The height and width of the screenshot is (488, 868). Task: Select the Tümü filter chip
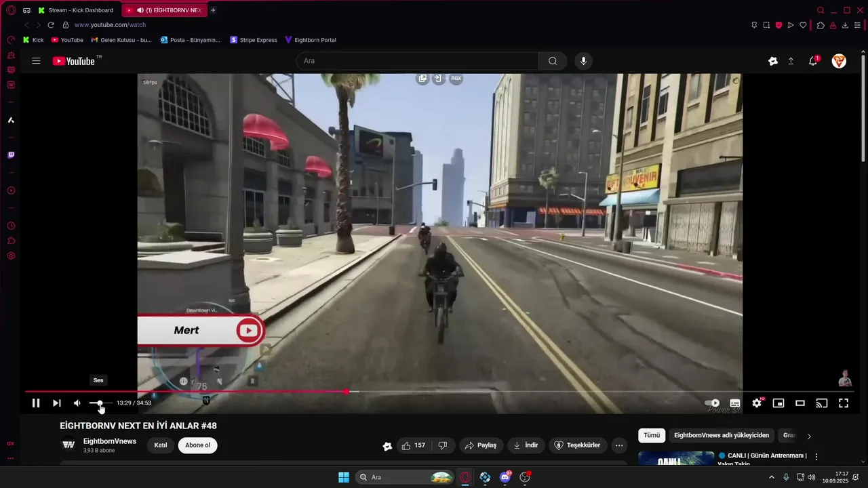[652, 435]
